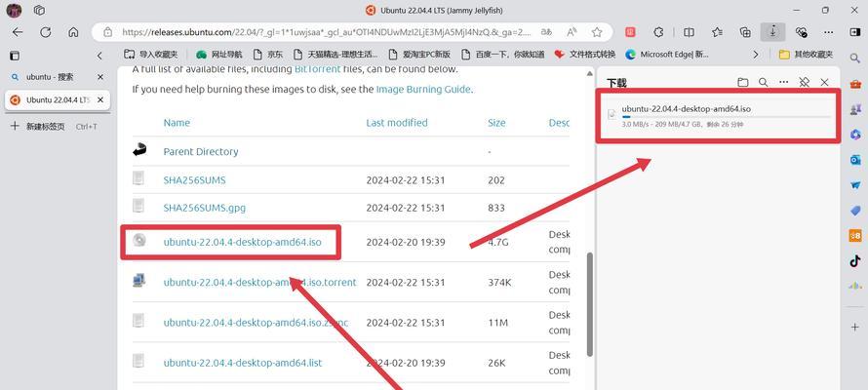Open the 天猫精选 bookmark
The image size is (868, 390).
pos(336,55)
